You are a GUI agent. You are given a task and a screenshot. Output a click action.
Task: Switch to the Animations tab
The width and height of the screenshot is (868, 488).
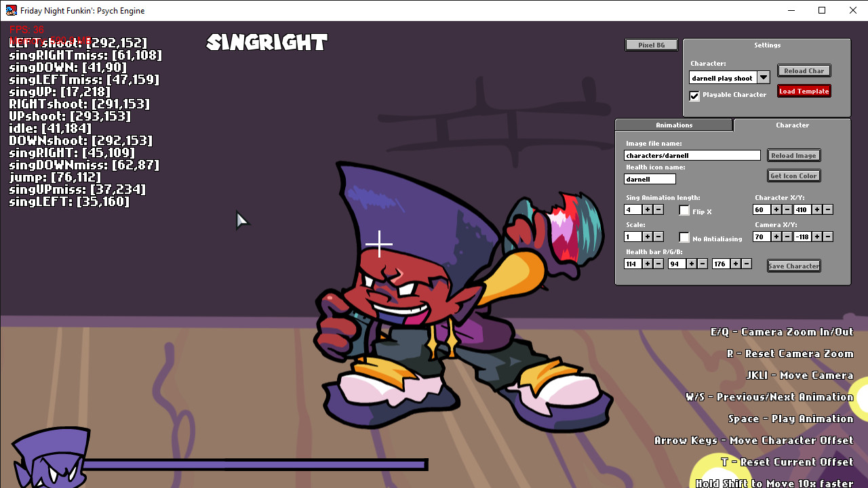[x=674, y=125]
